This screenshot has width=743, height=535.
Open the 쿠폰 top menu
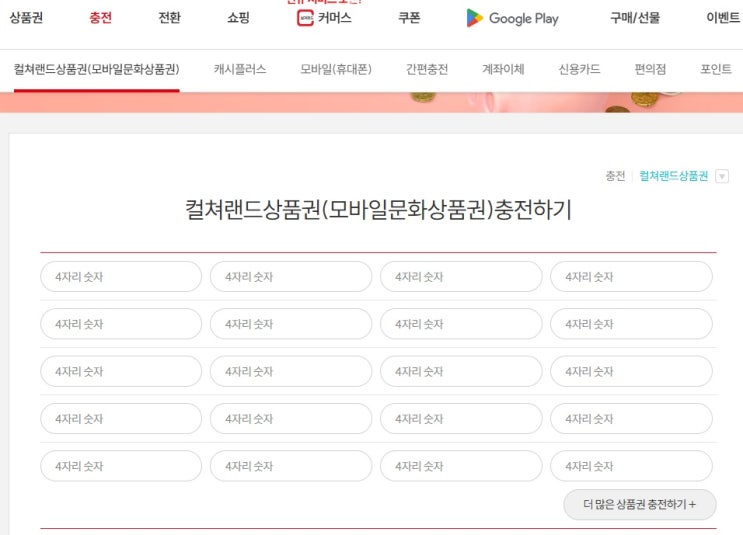tap(409, 18)
